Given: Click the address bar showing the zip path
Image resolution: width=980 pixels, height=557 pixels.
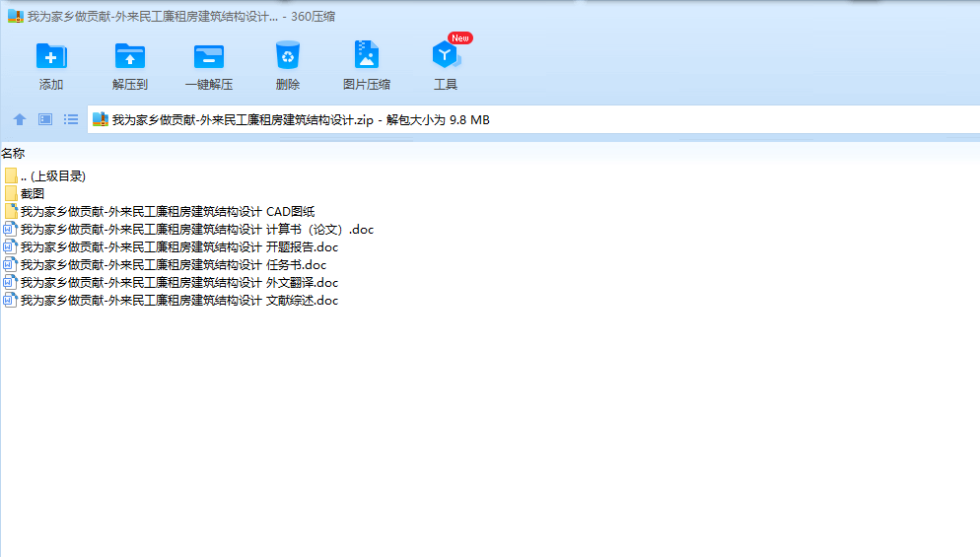Looking at the screenshot, I should pyautogui.click(x=533, y=119).
